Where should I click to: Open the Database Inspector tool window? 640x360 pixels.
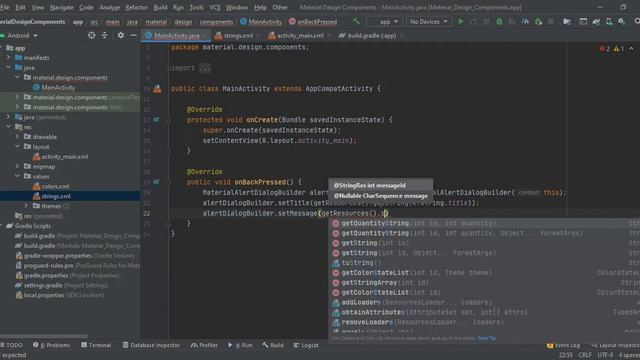click(151, 345)
